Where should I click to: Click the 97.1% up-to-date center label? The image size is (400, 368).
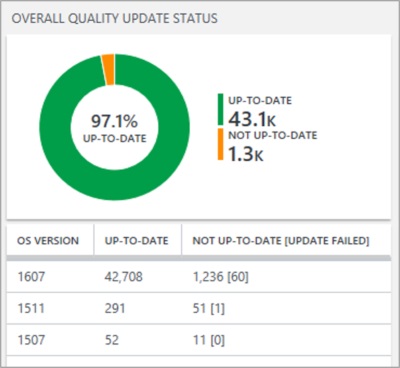click(x=115, y=128)
